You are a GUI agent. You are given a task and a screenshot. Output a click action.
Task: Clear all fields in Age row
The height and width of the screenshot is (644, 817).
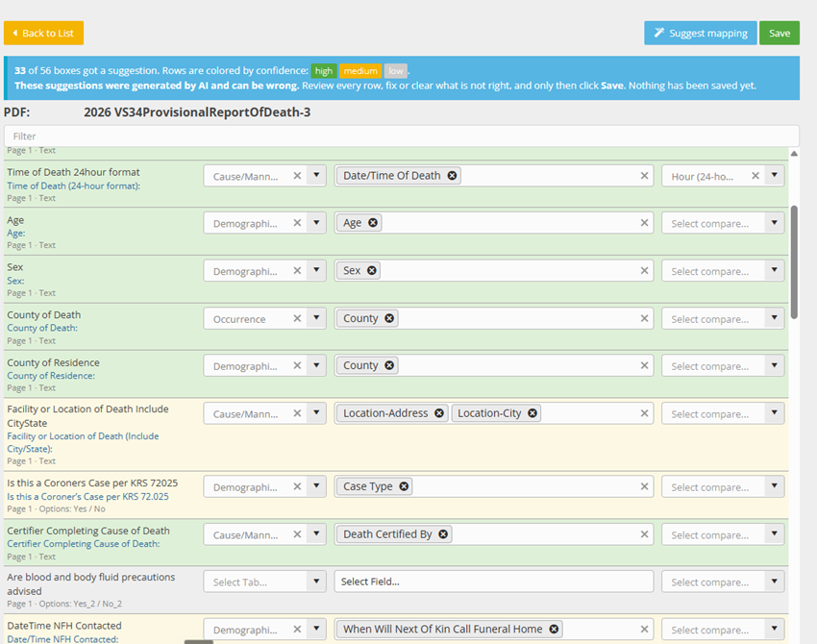point(645,222)
